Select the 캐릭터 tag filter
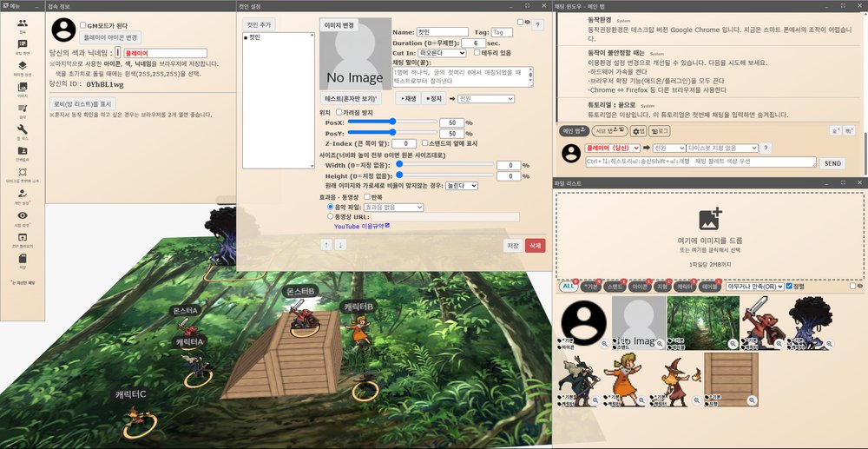 point(684,287)
